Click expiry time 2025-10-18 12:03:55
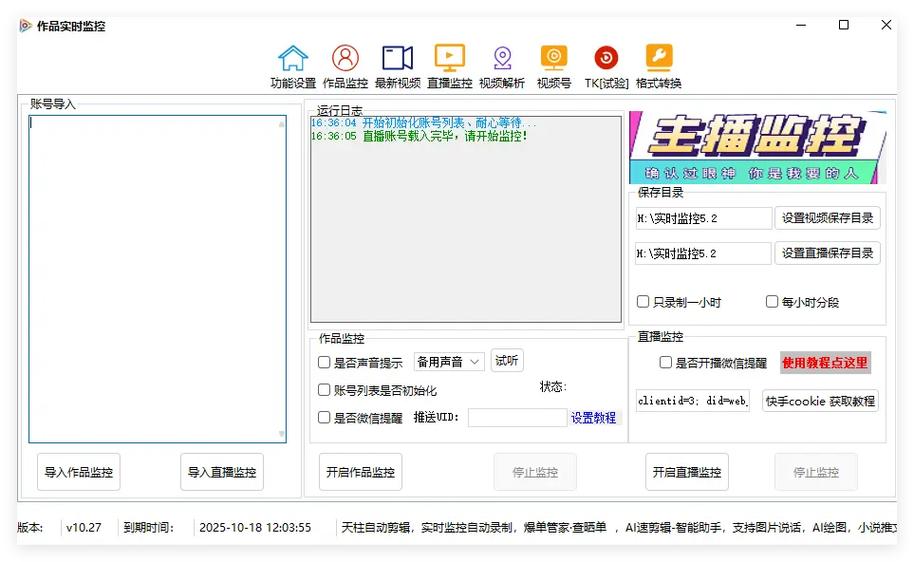The image size is (914, 562). click(255, 528)
